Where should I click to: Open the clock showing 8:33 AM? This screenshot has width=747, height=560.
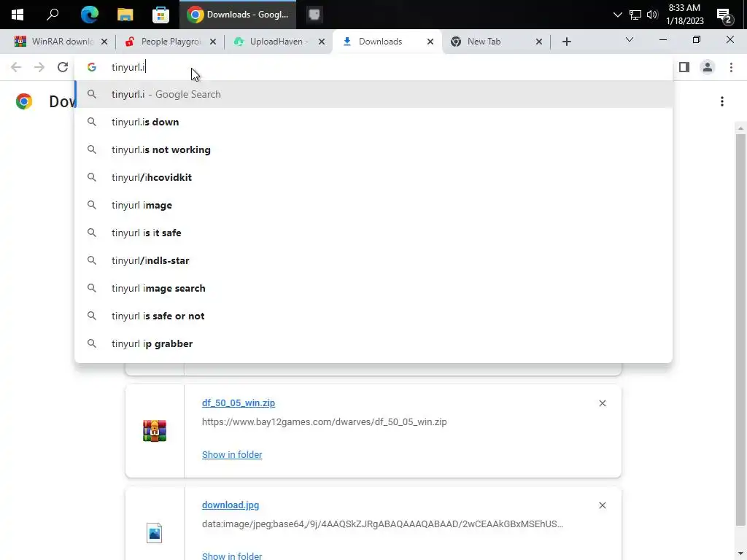point(684,15)
